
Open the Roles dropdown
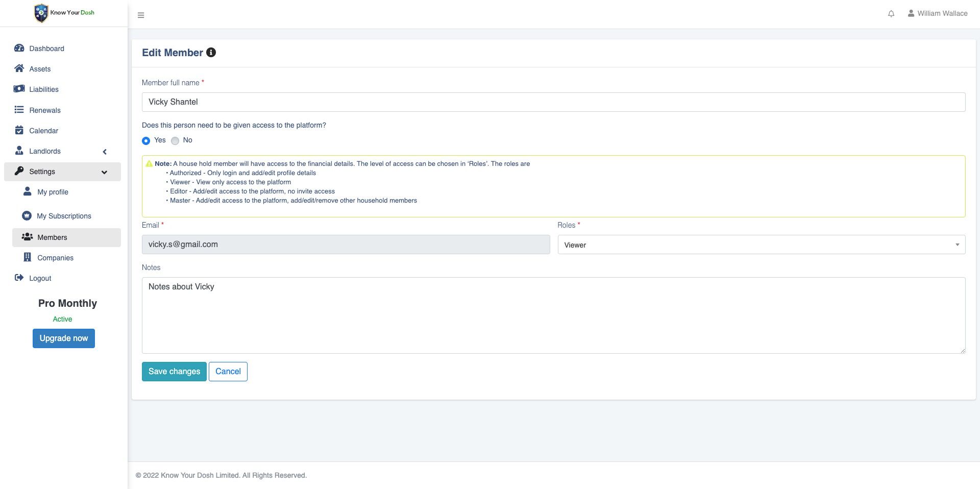point(761,244)
